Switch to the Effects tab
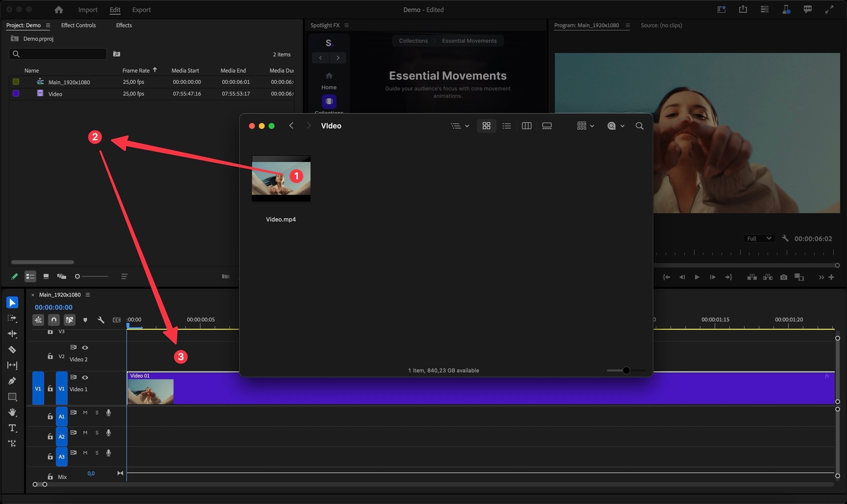 [x=124, y=26]
